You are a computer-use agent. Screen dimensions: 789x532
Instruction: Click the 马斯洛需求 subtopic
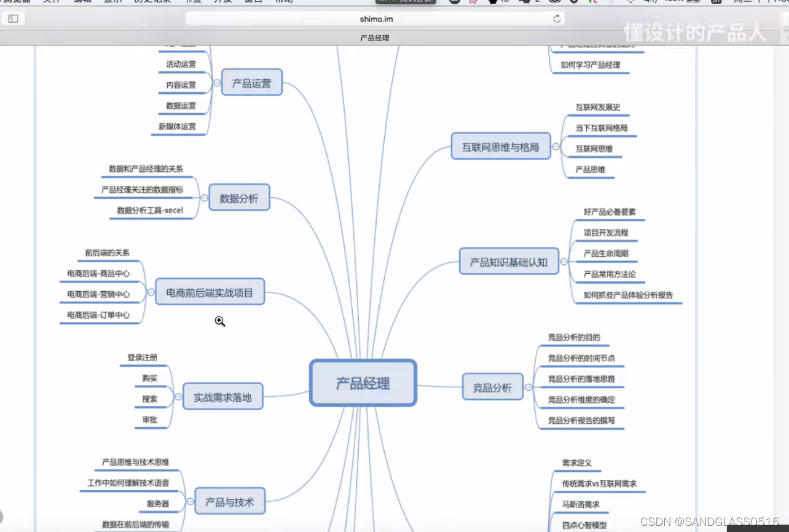581,504
